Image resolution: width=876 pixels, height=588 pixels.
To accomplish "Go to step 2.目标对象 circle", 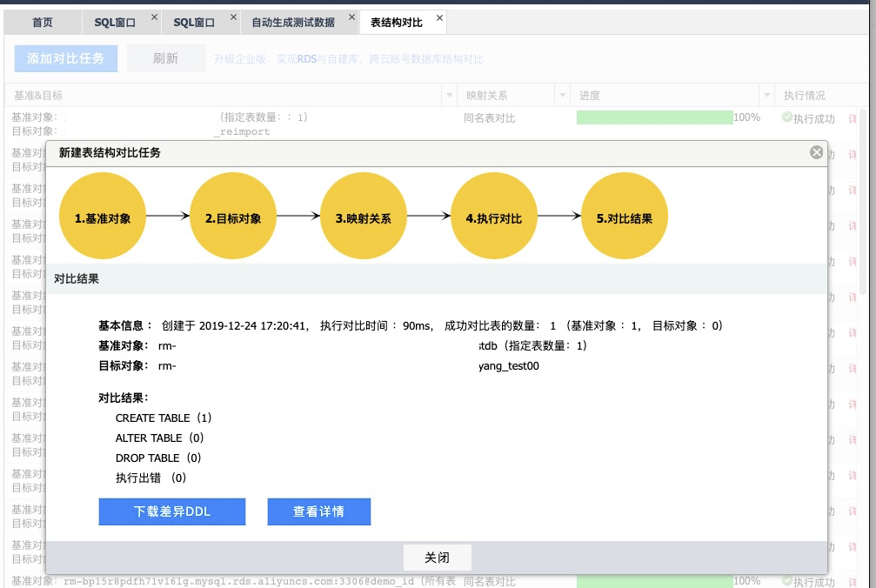I will 233,216.
